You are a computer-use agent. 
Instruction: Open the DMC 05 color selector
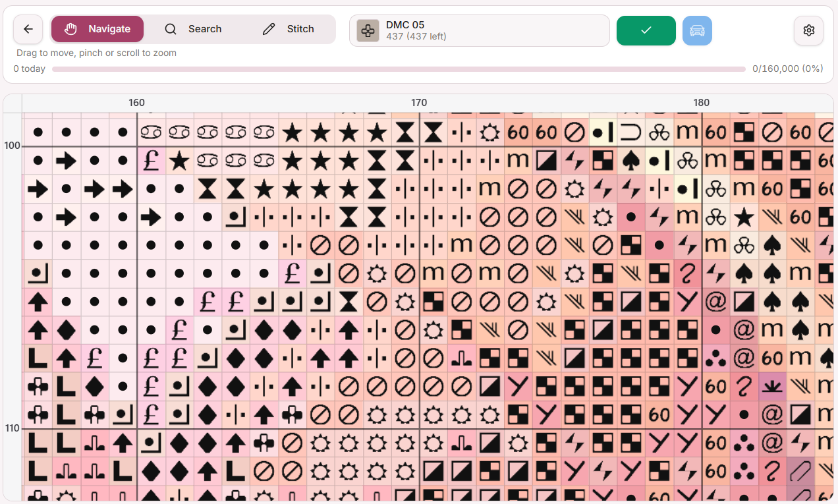coord(479,31)
